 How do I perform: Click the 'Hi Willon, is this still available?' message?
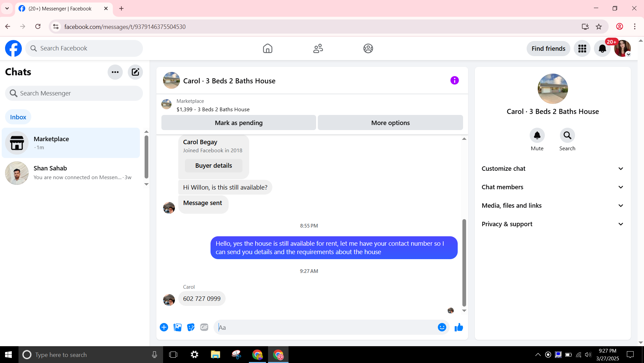(225, 187)
